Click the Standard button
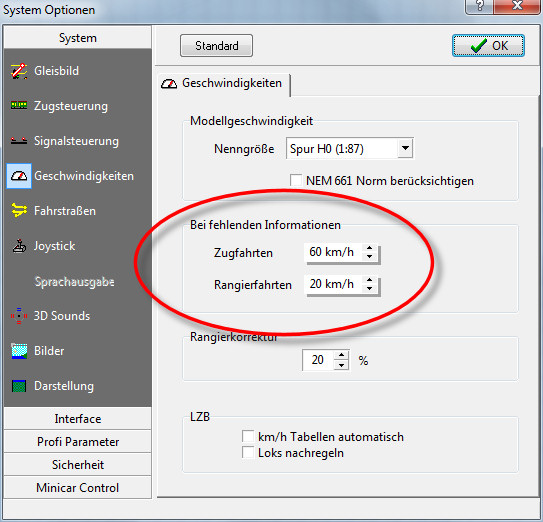 coord(216,46)
